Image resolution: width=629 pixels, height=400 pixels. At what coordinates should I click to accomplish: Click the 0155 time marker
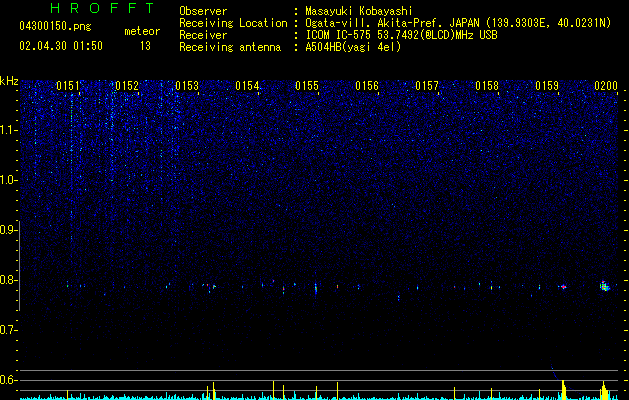(307, 86)
